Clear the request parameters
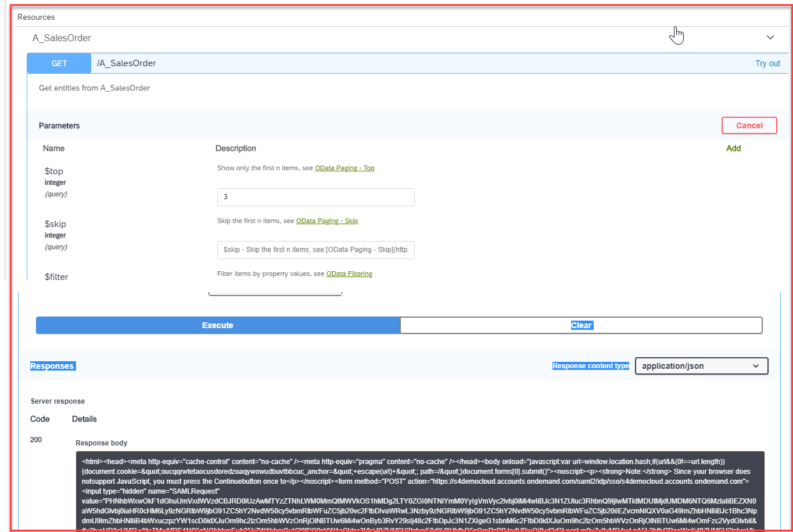793x532 pixels. pos(581,325)
